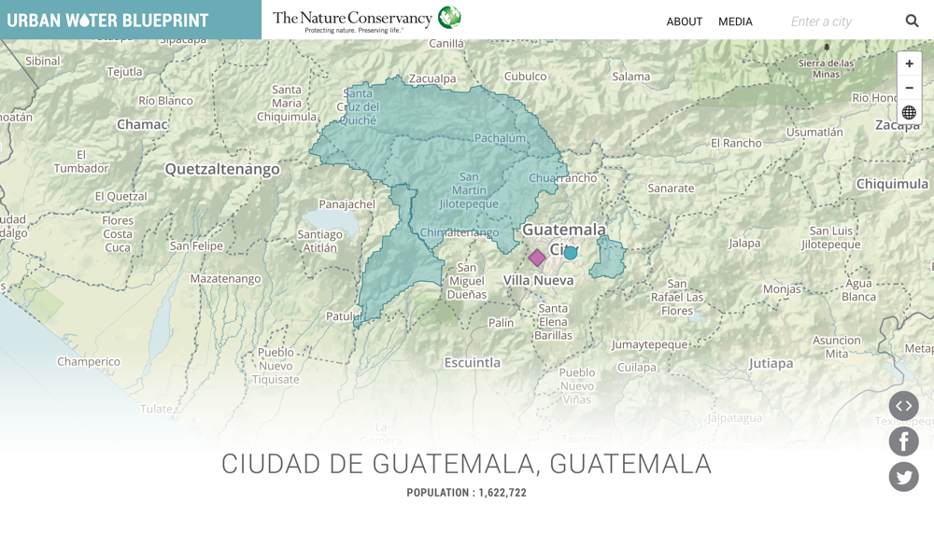Viewport: 934px width, 560px height.
Task: Click the Cuilapa map label
Action: (637, 367)
